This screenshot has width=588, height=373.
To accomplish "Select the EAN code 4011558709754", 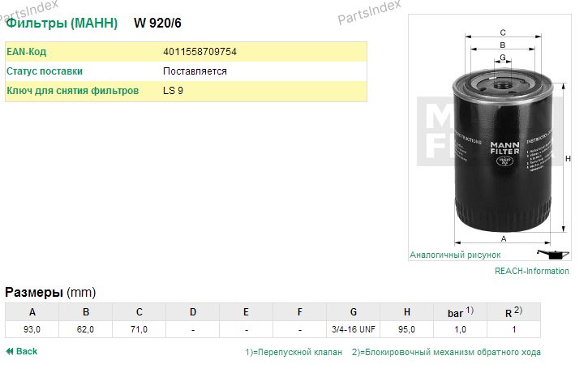I will 200,52.
